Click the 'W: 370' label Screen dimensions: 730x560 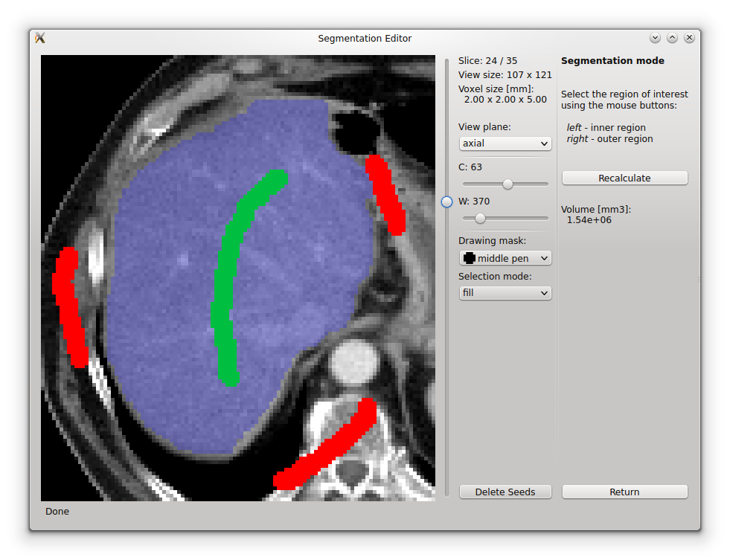[x=474, y=202]
